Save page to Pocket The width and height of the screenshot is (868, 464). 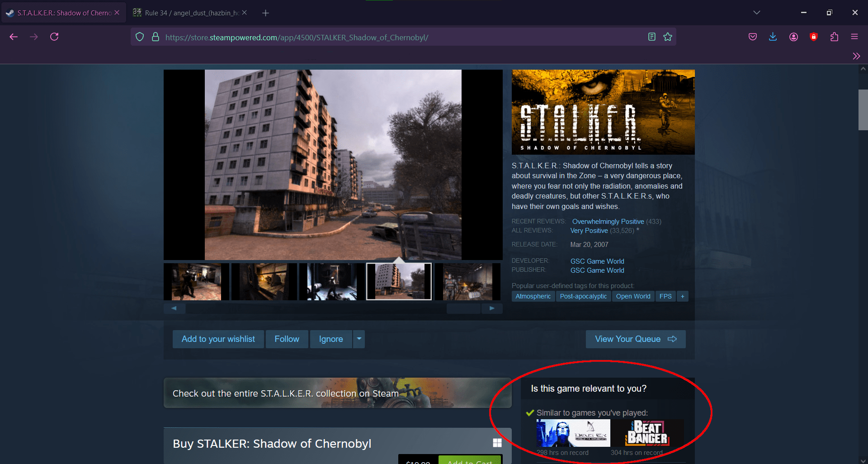tap(753, 37)
